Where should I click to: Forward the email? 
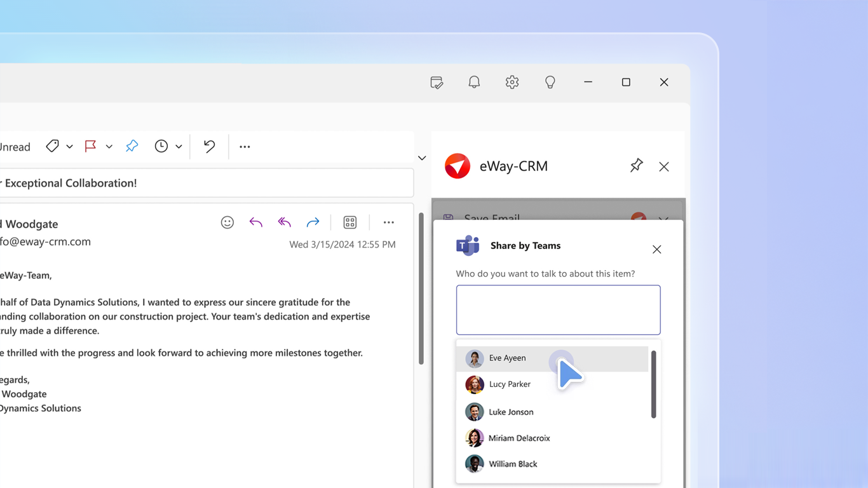pyautogui.click(x=313, y=222)
